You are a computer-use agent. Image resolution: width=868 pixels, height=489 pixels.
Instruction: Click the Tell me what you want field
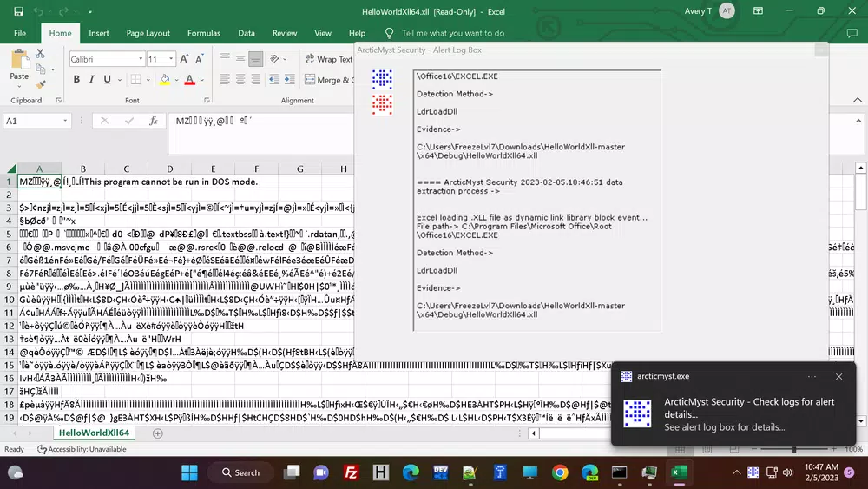(x=453, y=33)
